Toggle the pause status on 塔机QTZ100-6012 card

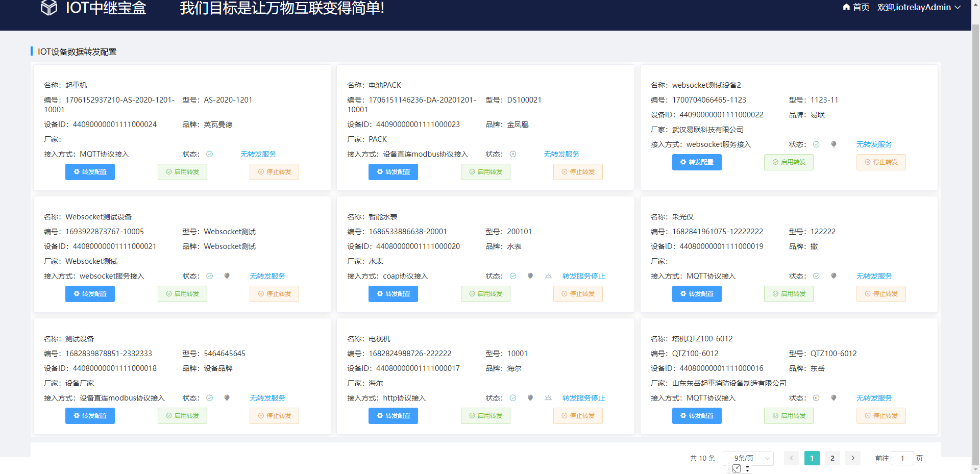point(816,397)
